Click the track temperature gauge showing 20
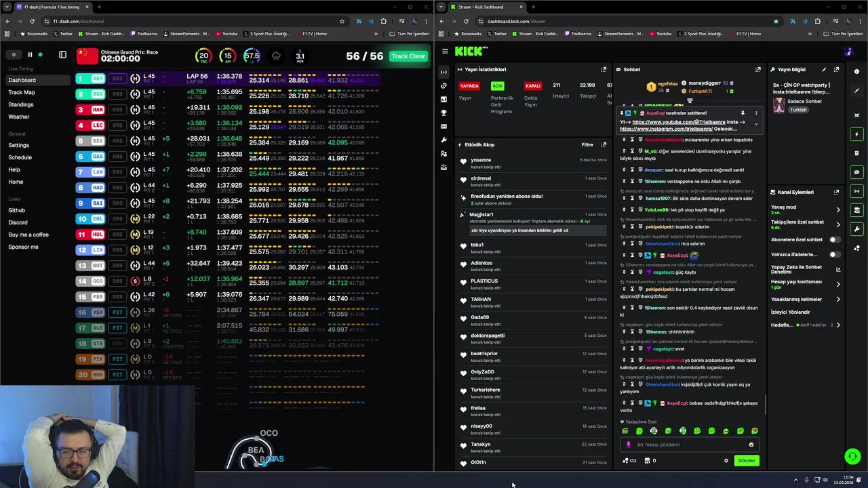 pos(203,56)
